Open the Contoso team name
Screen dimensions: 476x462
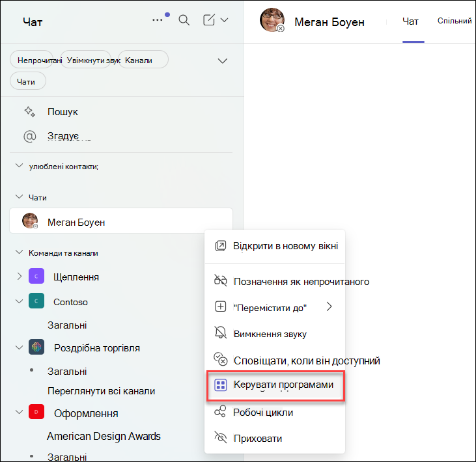pyautogui.click(x=70, y=302)
